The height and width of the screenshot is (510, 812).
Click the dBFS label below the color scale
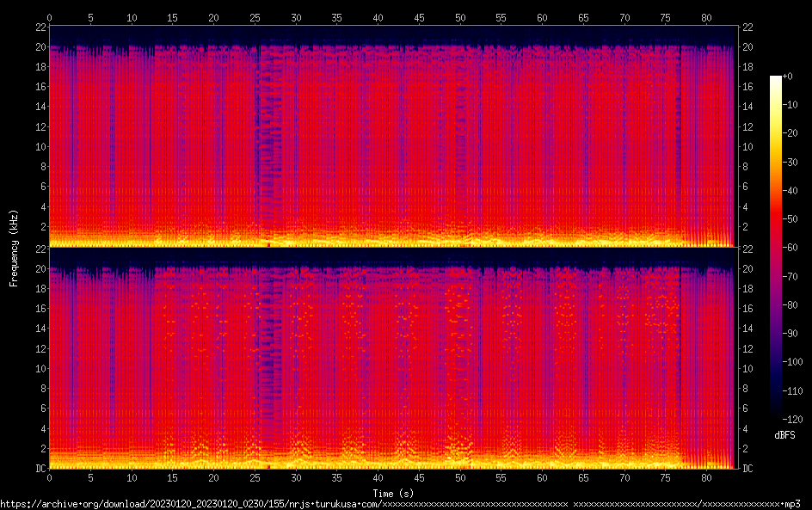click(x=784, y=436)
